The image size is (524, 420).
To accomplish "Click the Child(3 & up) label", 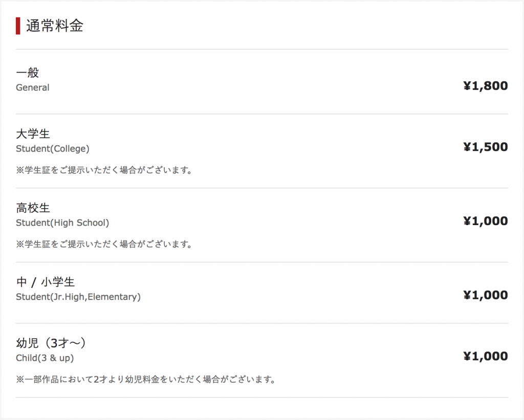I will [48, 358].
